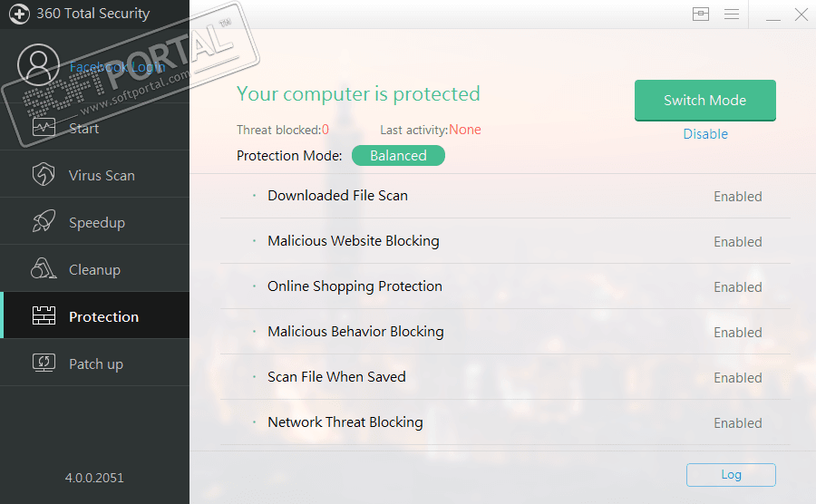Open the Virus Scan shield icon
Screen dimensions: 816x504
44,176
